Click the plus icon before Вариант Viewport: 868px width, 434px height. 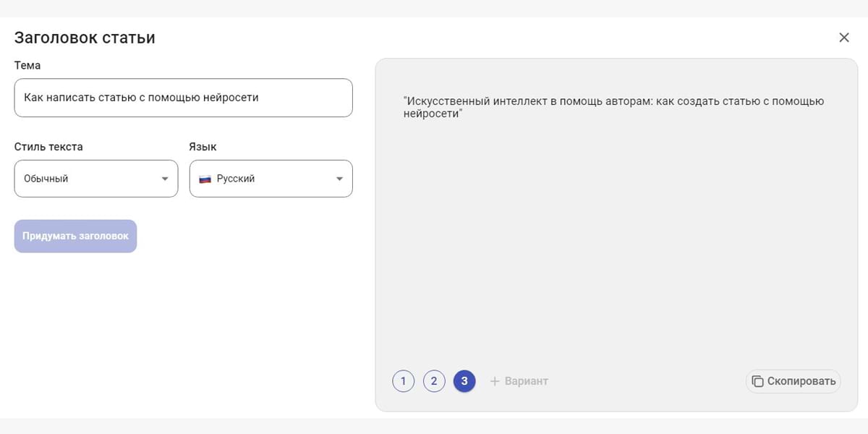tap(495, 381)
